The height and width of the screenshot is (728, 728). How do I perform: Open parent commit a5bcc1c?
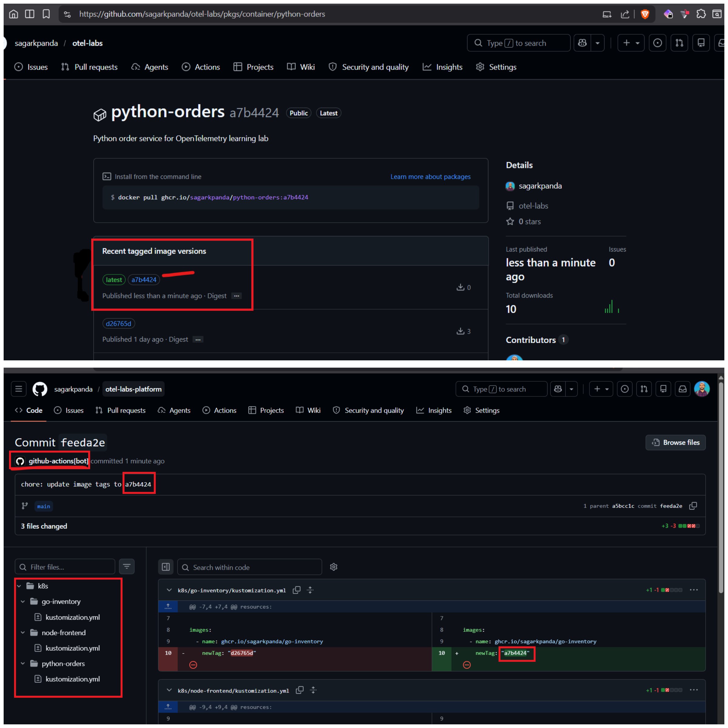(623, 506)
